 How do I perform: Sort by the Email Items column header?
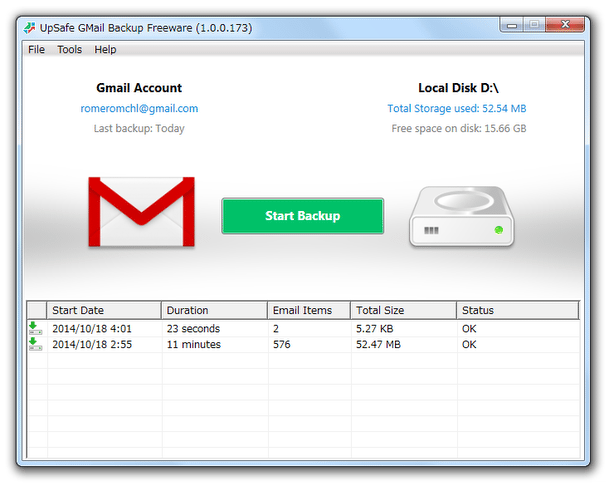point(309,310)
